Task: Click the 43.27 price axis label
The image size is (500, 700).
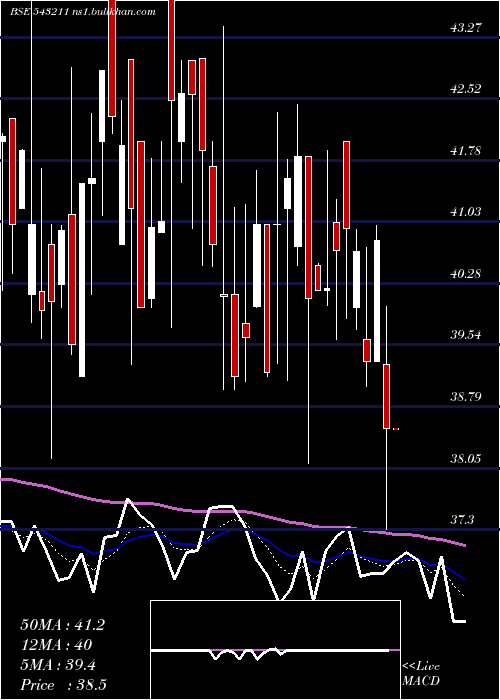Action: coord(466,28)
